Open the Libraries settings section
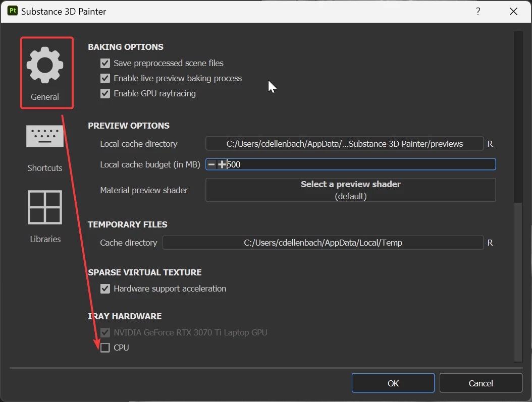Viewport: 532px width, 402px height. pos(45,216)
